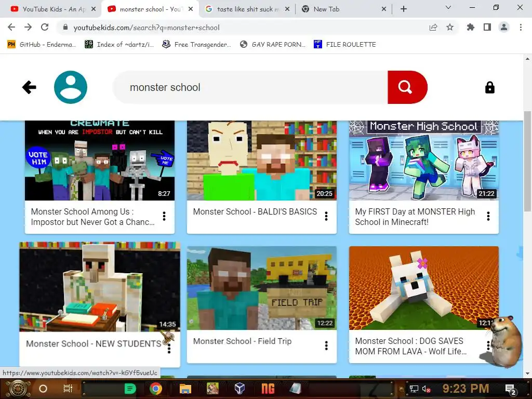Click the browser address bar URL
The height and width of the screenshot is (399, 532).
(x=147, y=28)
